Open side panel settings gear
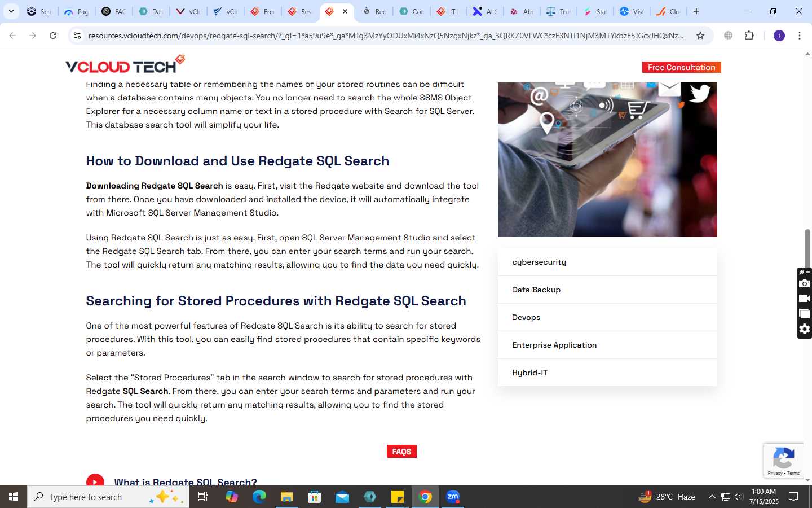 point(805,329)
